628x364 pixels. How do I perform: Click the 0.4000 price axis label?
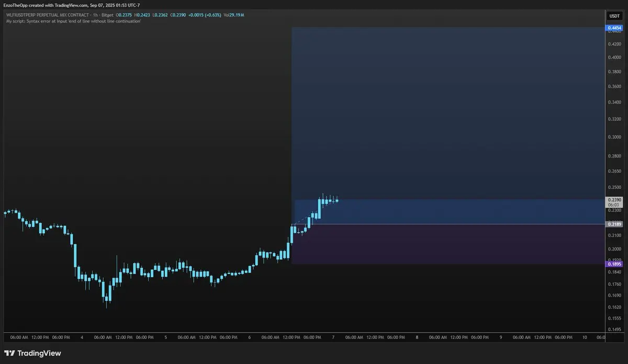point(614,58)
